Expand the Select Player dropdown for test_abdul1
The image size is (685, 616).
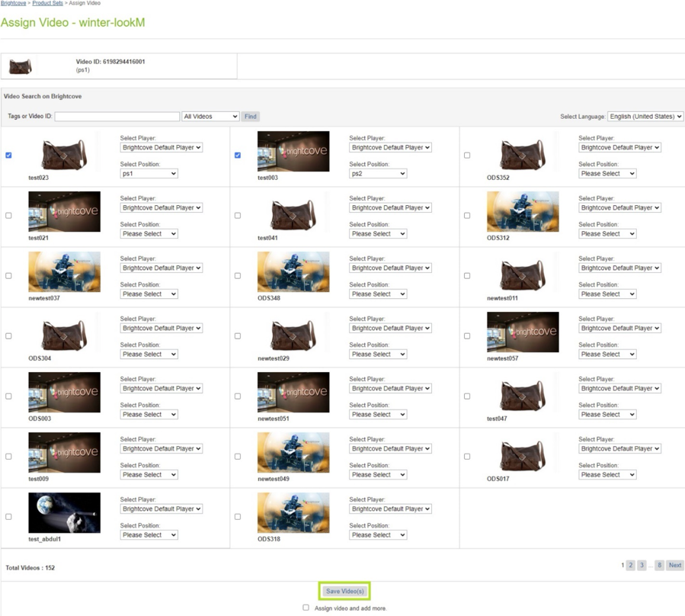(161, 509)
